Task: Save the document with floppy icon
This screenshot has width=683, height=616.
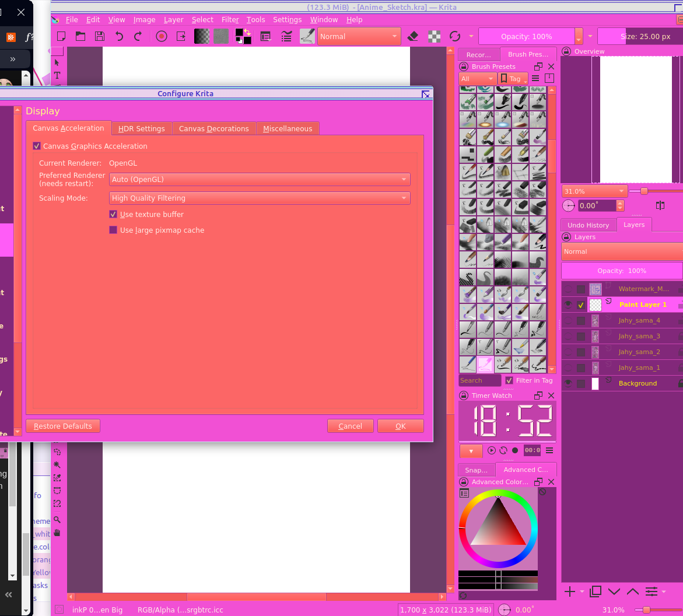Action: click(100, 37)
